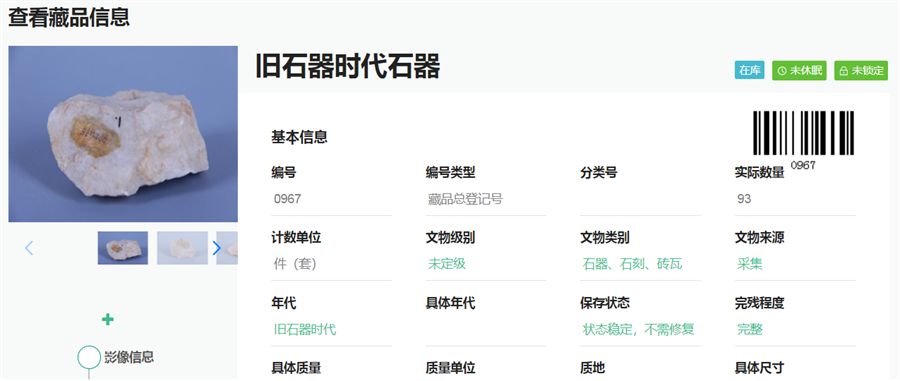
Task: Click the 完残程度 value 完整
Action: click(750, 329)
